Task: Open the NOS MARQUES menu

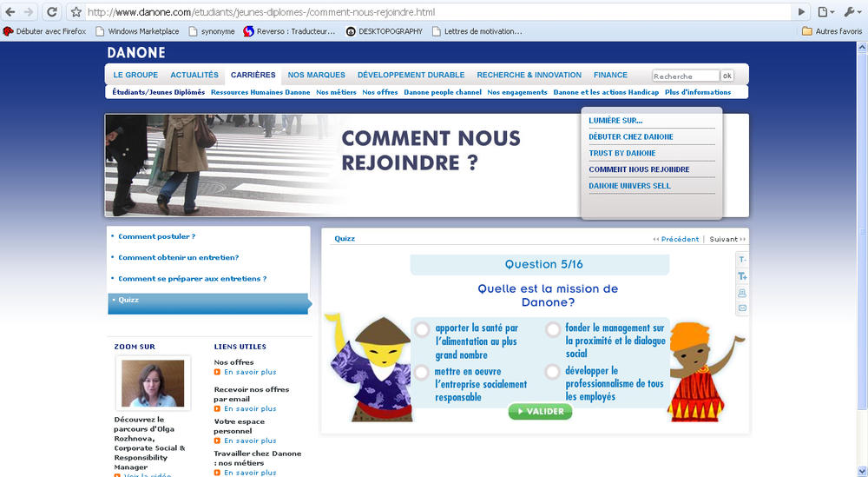Action: coord(316,75)
